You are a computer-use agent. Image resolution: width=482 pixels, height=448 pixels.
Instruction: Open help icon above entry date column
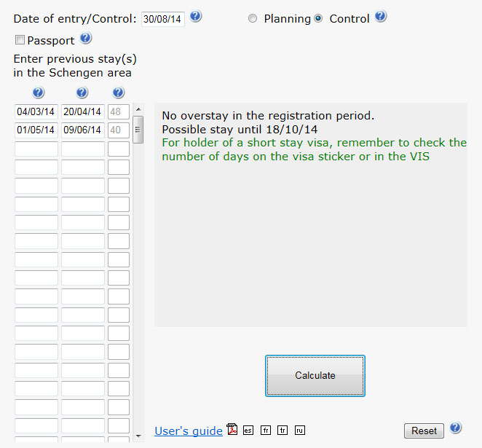click(39, 93)
